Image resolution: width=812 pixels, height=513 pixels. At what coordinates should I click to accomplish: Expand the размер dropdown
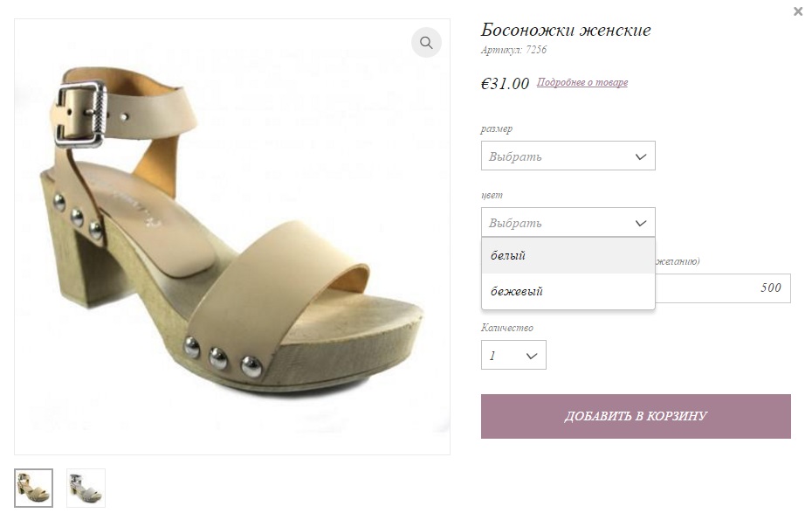568,156
